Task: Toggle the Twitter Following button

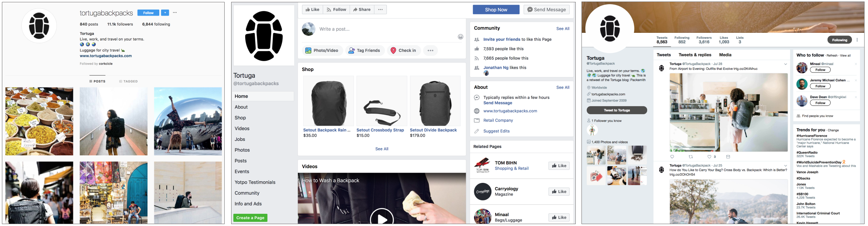Action: (840, 40)
